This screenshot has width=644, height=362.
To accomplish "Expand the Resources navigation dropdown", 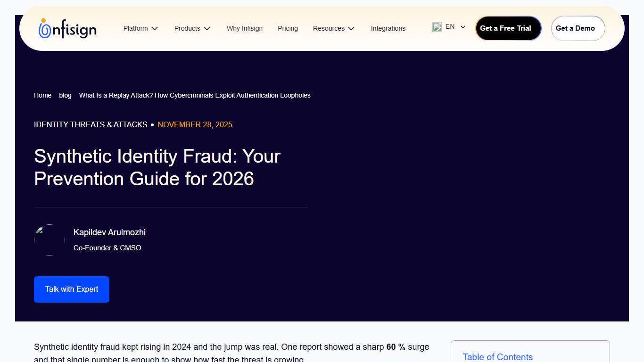I will tap(334, 28).
